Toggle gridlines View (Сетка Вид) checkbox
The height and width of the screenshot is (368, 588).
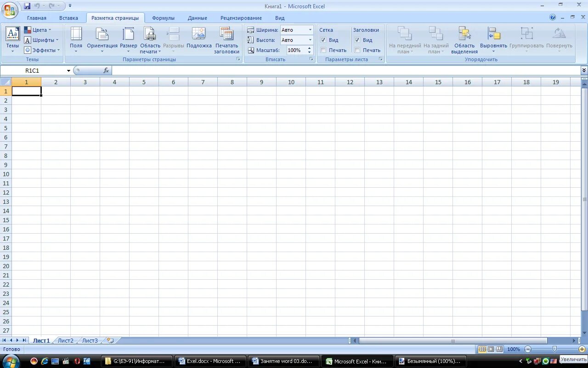point(323,40)
